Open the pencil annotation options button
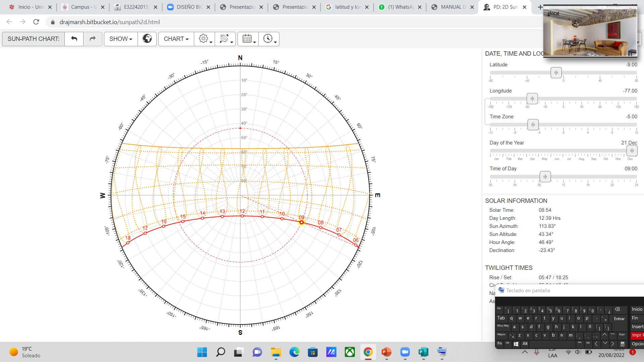The height and width of the screenshot is (362, 644). coord(225,39)
